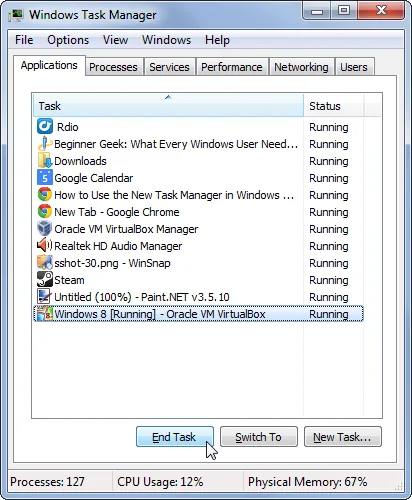Open the File menu
Screen dimensions: 412x500
24,40
